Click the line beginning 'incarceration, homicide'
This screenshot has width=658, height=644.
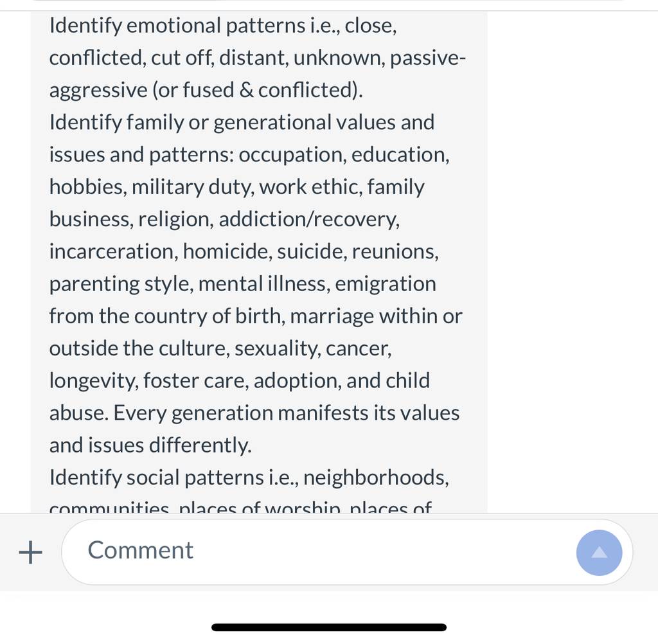coord(244,253)
